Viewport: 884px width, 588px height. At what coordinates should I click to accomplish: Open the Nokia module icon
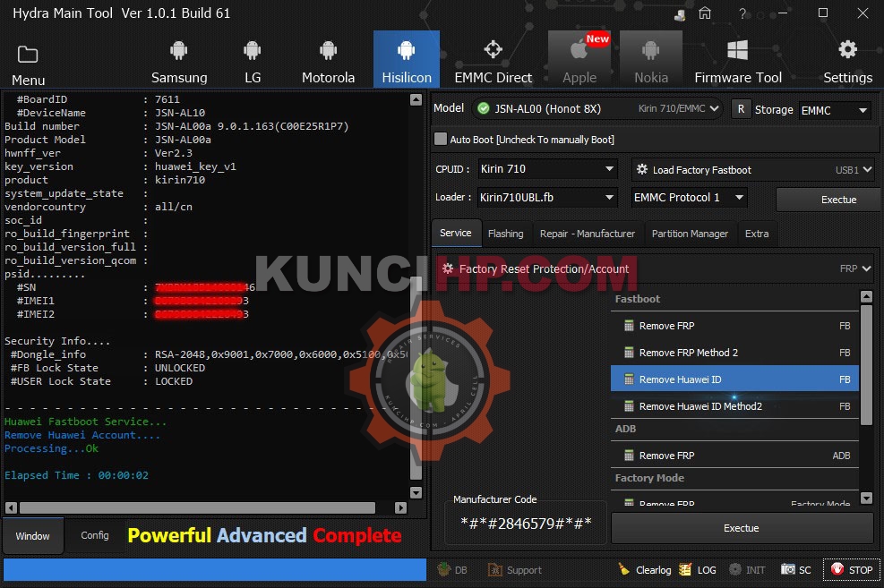pos(650,51)
